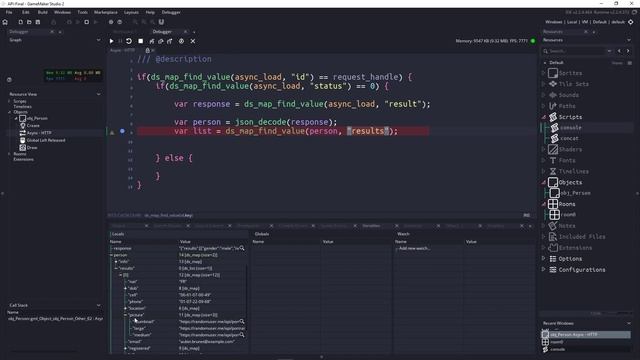Select the Async - HTTP event in Resource View
This screenshot has width=640, height=360.
point(39,133)
